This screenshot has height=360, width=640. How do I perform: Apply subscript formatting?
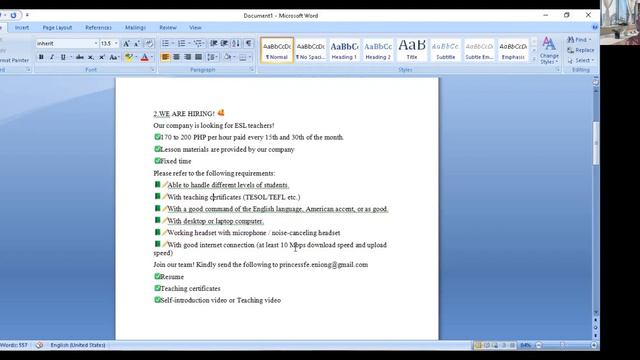click(91, 57)
